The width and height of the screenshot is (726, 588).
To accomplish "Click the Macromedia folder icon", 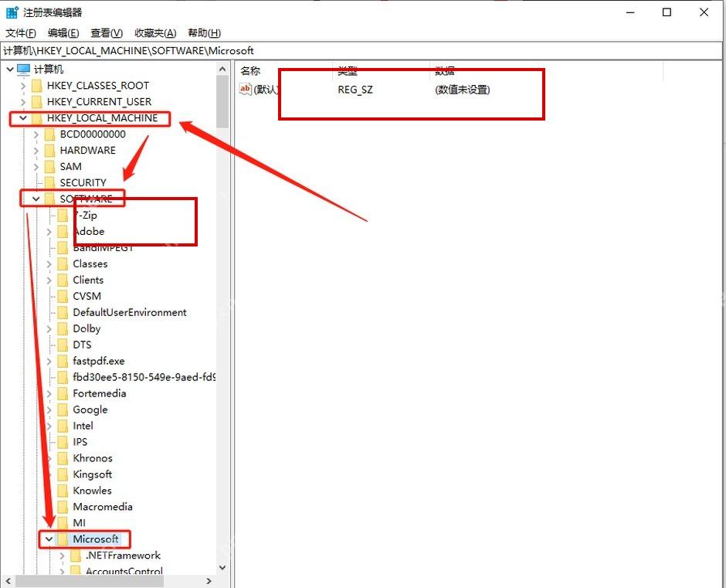I will tap(63, 506).
